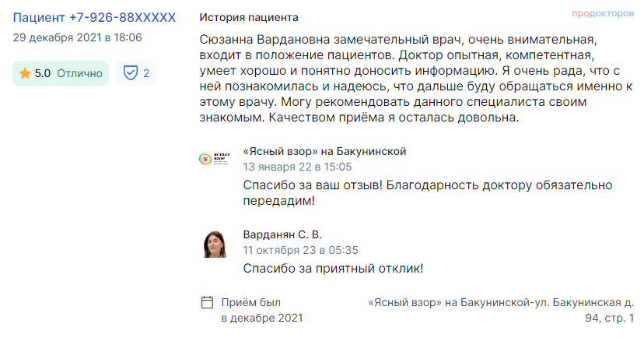This screenshot has height=338, width=644.
Task: Select the История пациента heading
Action: tap(249, 17)
